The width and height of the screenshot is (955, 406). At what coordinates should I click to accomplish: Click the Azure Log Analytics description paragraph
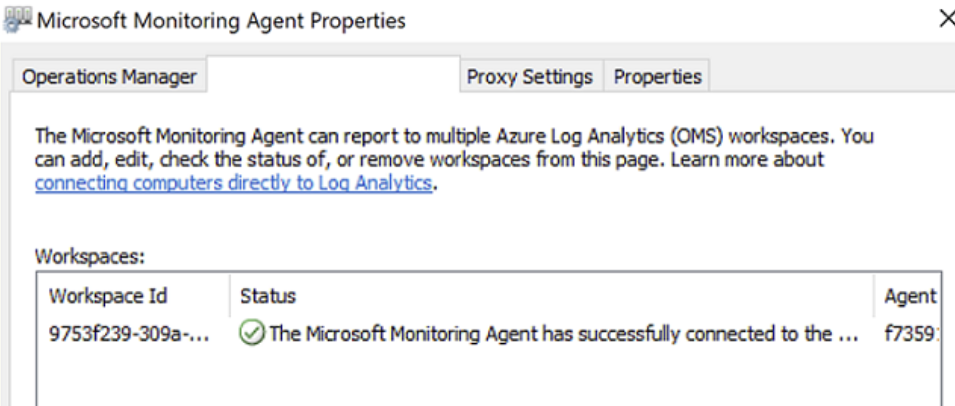point(454,158)
